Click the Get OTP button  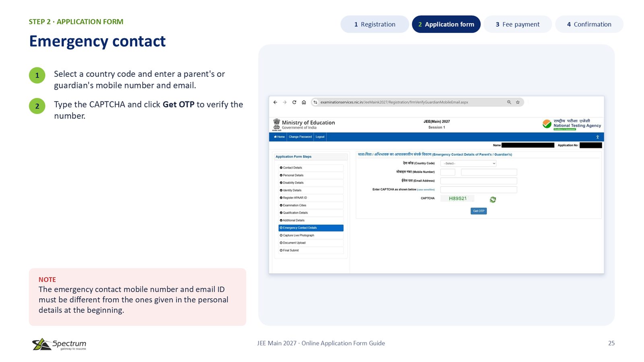coord(479,211)
